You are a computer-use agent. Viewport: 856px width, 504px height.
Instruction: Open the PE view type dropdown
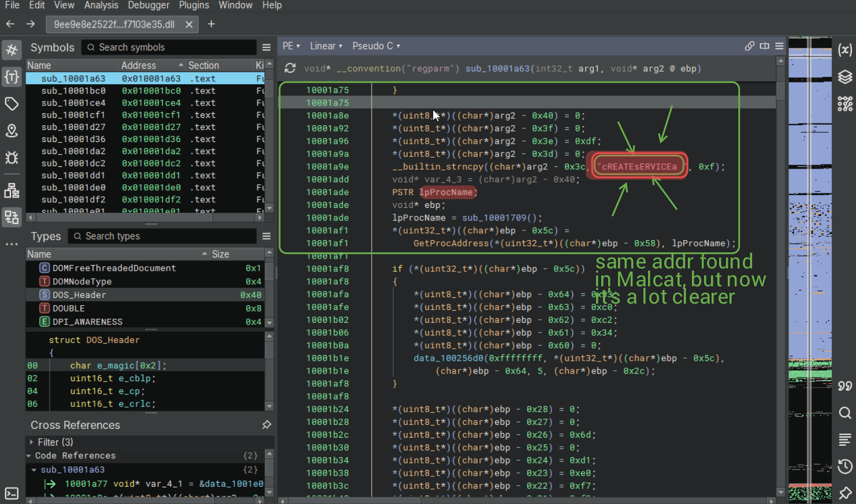[x=291, y=46]
